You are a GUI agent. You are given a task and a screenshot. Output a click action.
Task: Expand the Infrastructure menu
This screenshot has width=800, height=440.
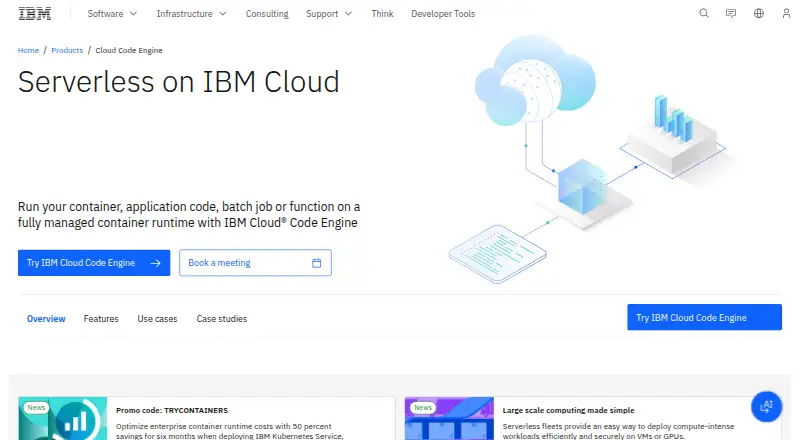191,14
